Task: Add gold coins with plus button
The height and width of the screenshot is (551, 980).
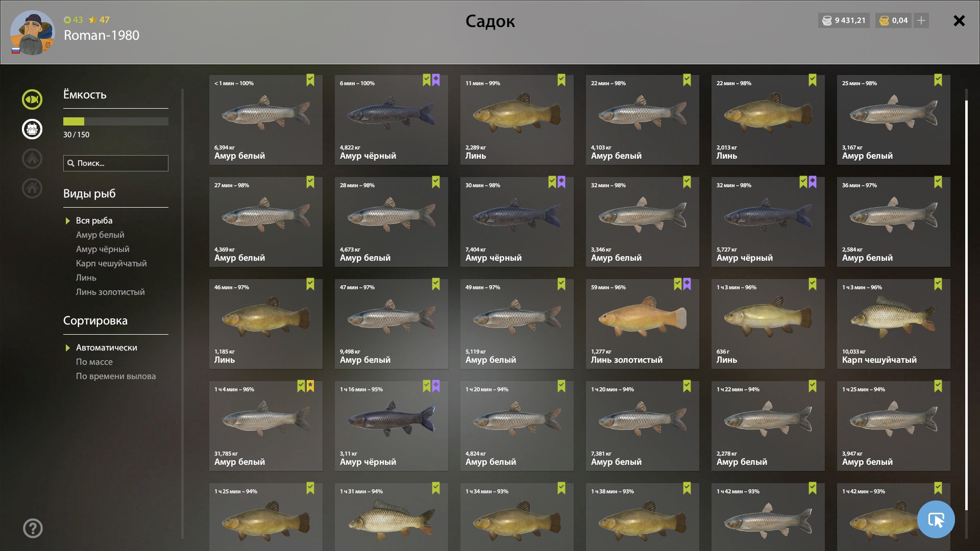Action: (x=921, y=20)
